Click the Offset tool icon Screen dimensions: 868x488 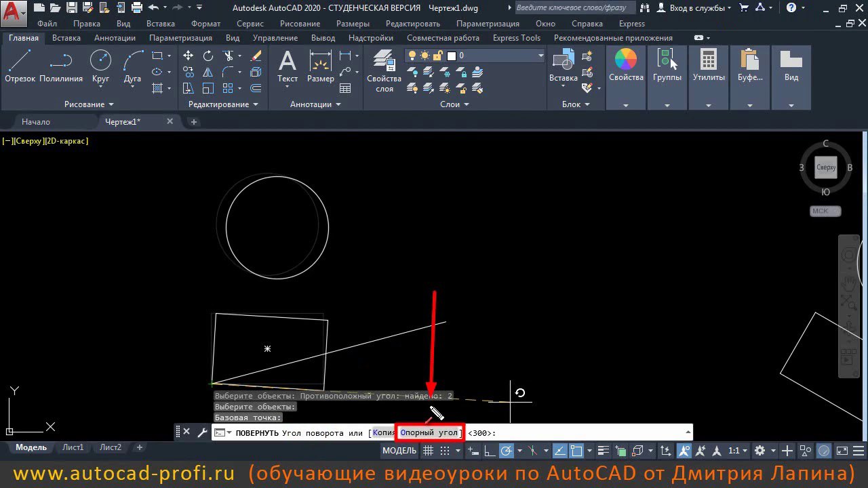[256, 88]
